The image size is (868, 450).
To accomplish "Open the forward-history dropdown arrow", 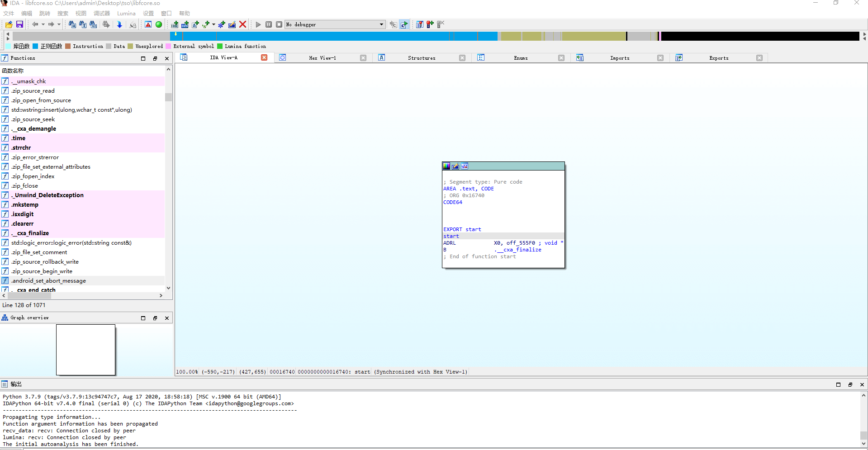I will (59, 24).
